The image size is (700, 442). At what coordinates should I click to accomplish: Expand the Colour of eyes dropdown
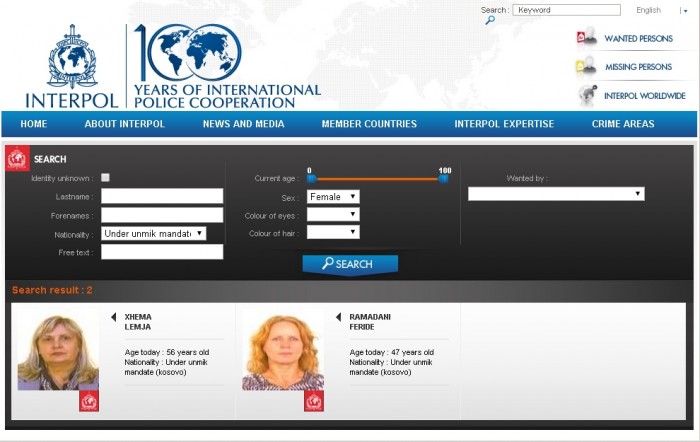pos(332,214)
